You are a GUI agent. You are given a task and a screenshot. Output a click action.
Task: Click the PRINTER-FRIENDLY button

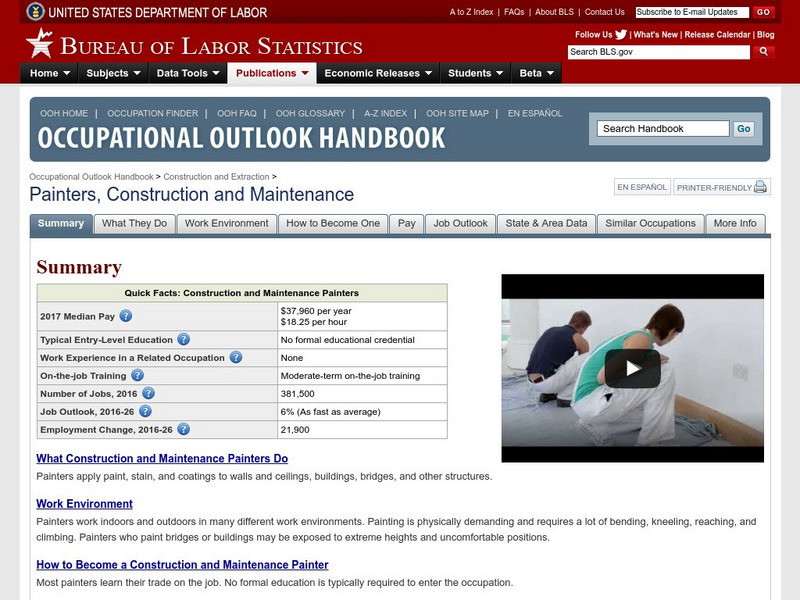click(722, 187)
